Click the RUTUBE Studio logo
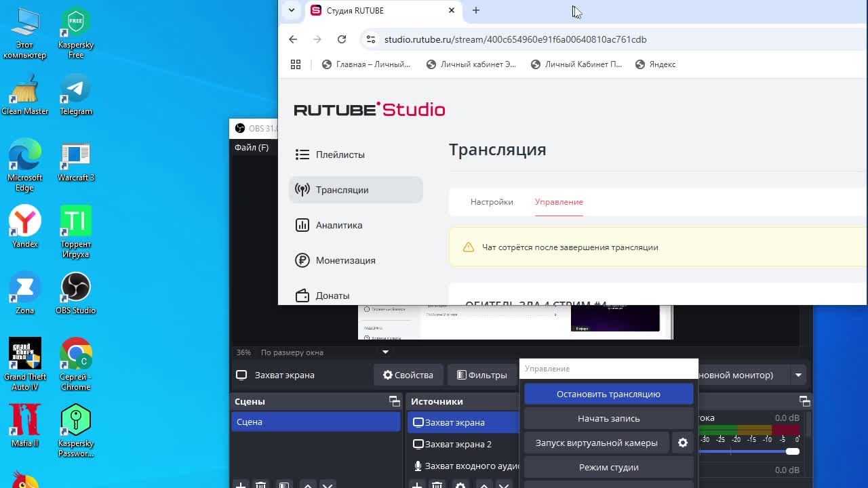The width and height of the screenshot is (868, 488). click(x=370, y=109)
